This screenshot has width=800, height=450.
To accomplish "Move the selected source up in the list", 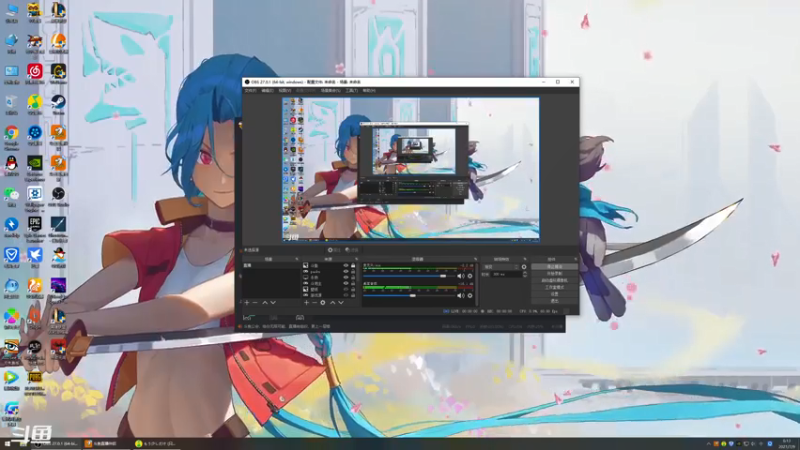I will click(x=333, y=303).
